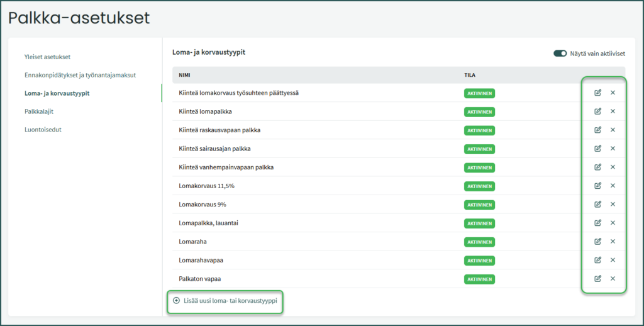This screenshot has width=644, height=326.
Task: Remove Lomapalkka, lauantai entry
Action: pyautogui.click(x=613, y=223)
